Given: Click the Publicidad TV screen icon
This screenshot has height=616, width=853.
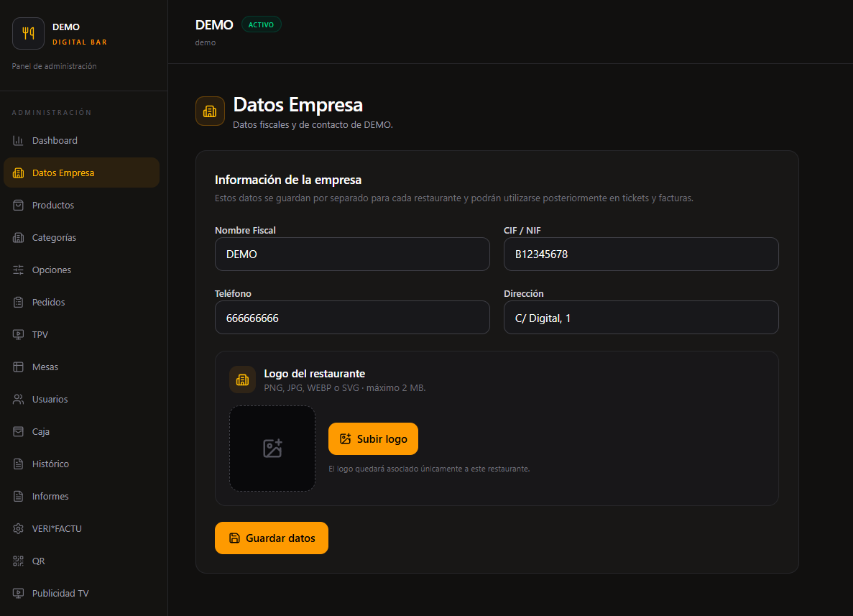Looking at the screenshot, I should [x=18, y=594].
